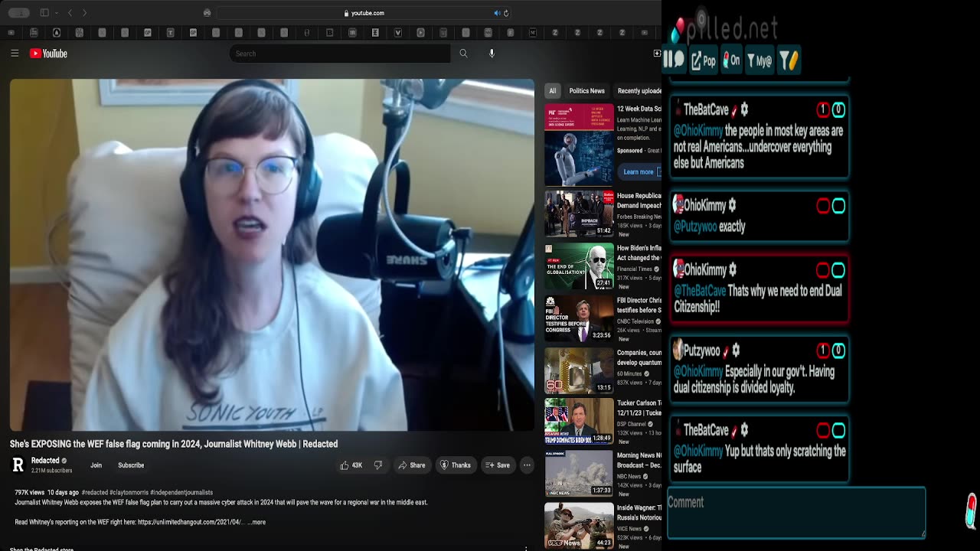Open the House Republicans impeachment video thumbnail
The height and width of the screenshot is (551, 980).
point(579,214)
